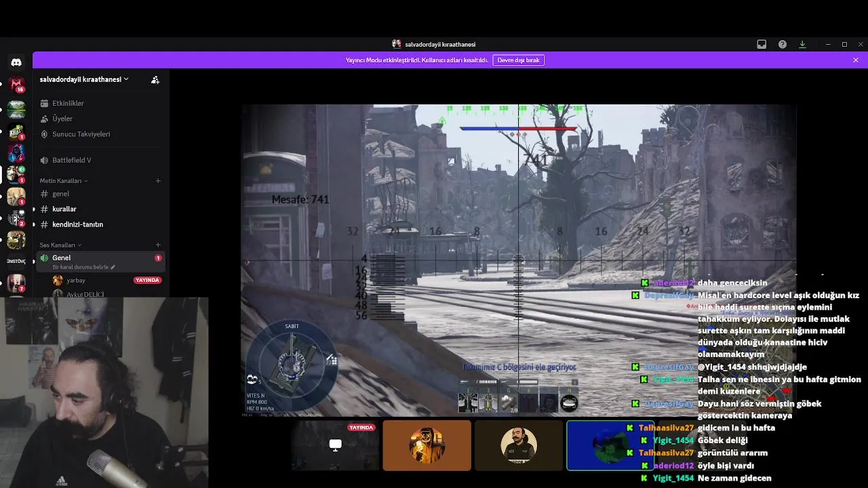Open the help question mark icon

click(783, 44)
